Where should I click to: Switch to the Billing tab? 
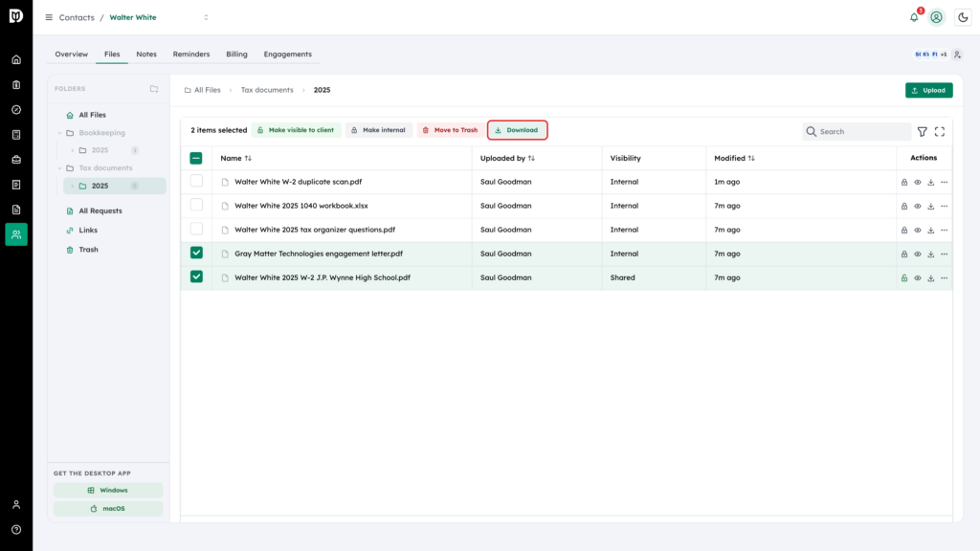[237, 55]
